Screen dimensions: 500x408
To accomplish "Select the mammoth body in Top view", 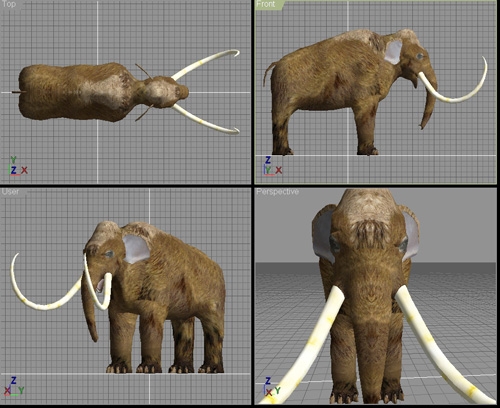I will tap(77, 92).
